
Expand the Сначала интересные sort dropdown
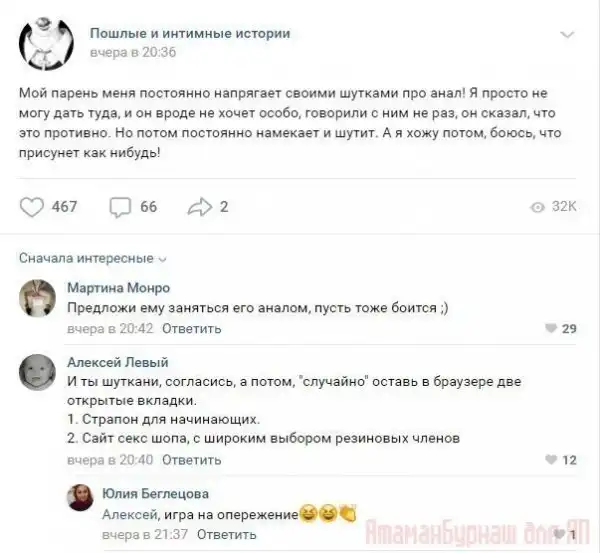coord(93,258)
